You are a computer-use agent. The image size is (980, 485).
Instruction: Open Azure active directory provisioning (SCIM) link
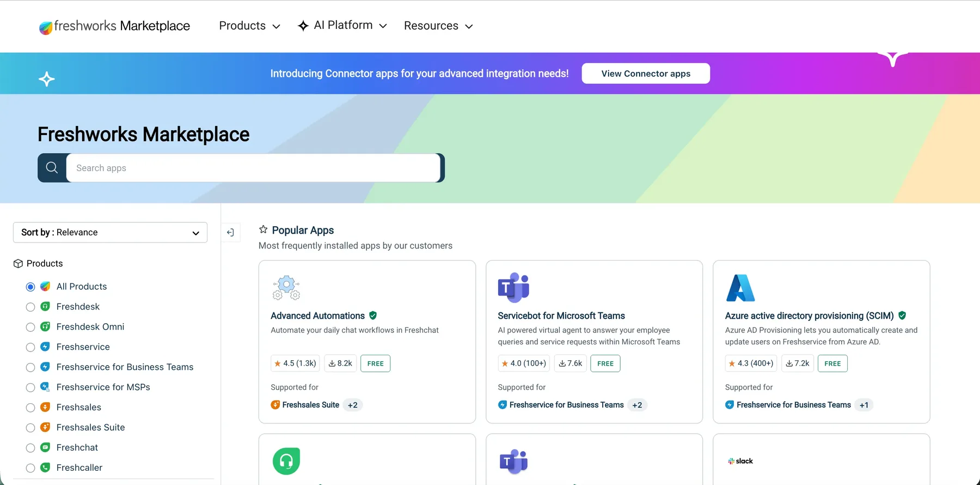pyautogui.click(x=809, y=316)
